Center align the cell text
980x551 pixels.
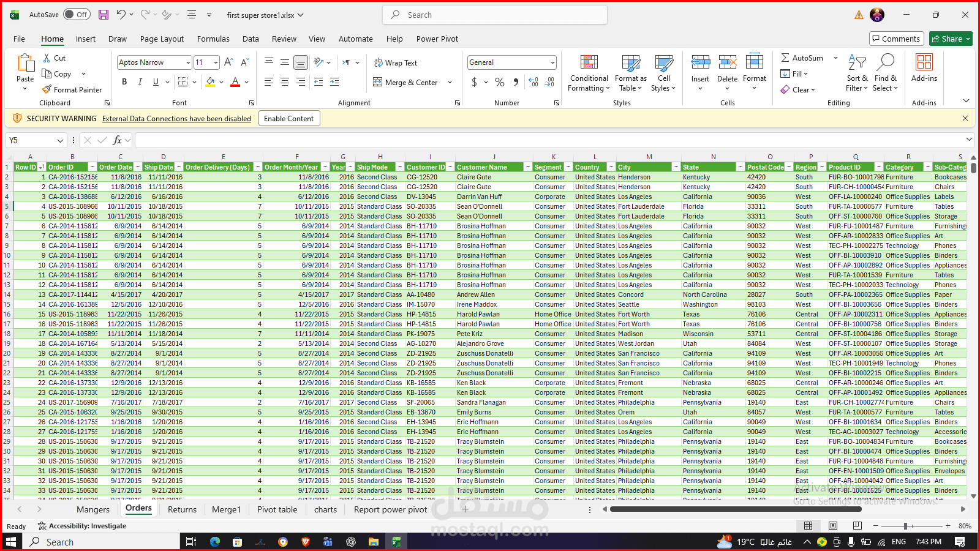tap(285, 82)
